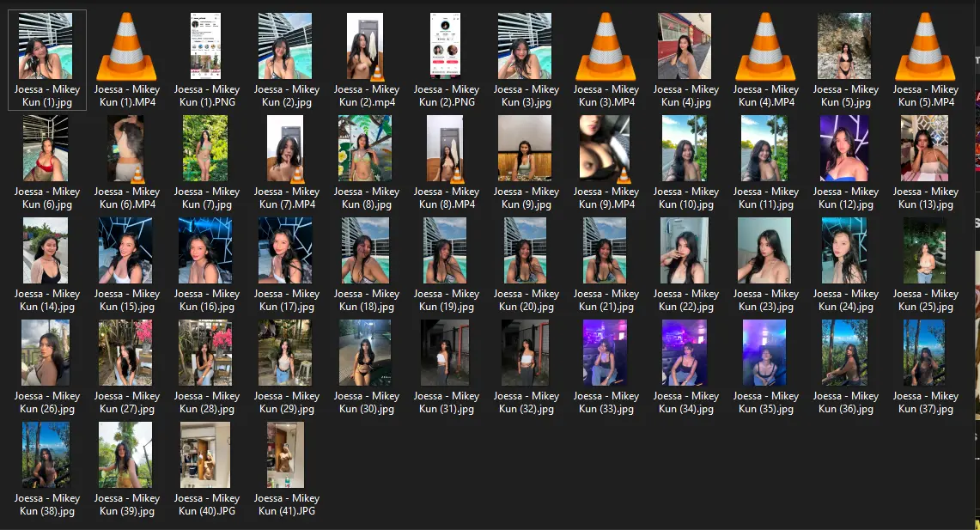Click file name 'Joessa - Mikey Kun (40).JPG'

point(207,504)
